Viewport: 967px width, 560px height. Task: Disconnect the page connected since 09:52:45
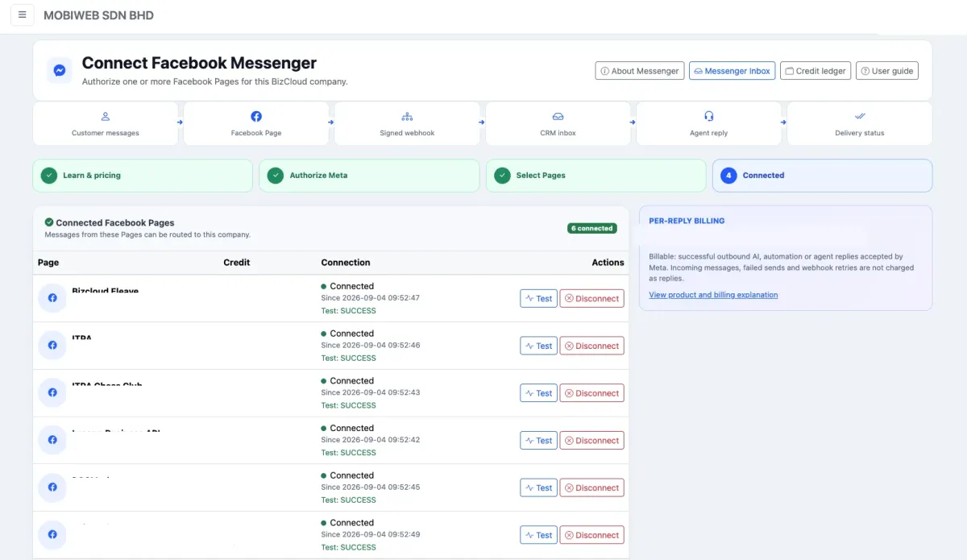click(591, 487)
